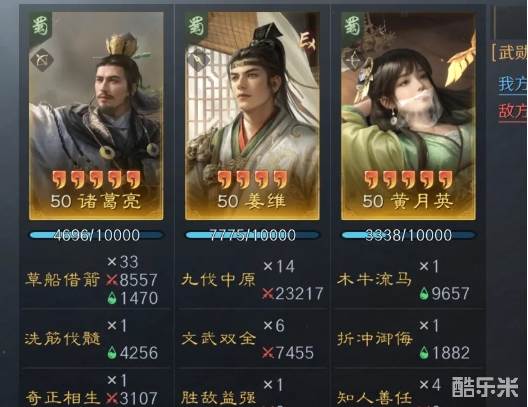
Task: Click the red damage icon next to 8557
Action: click(112, 280)
